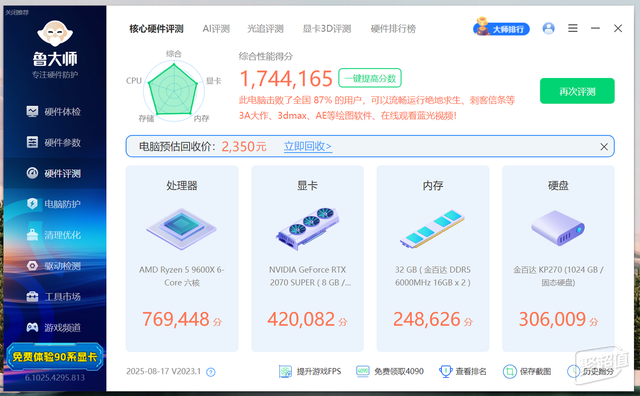Open the user account profile icon
640x396 pixels.
(x=549, y=28)
